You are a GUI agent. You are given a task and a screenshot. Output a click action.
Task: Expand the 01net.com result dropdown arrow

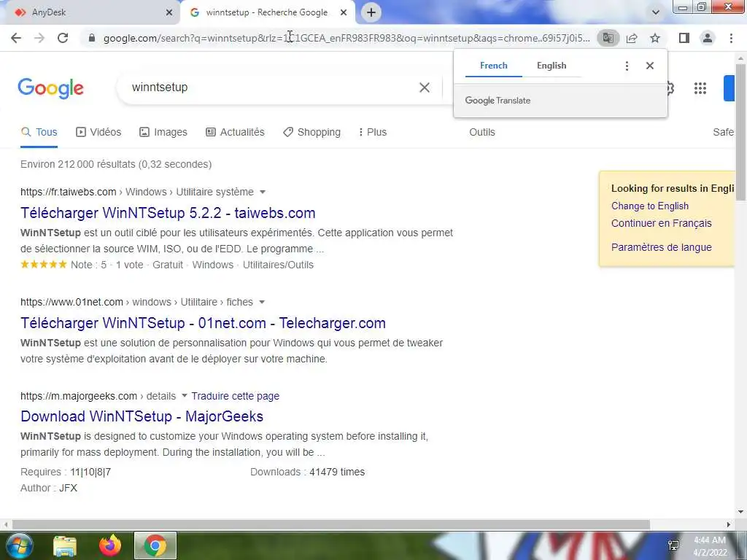[262, 303]
